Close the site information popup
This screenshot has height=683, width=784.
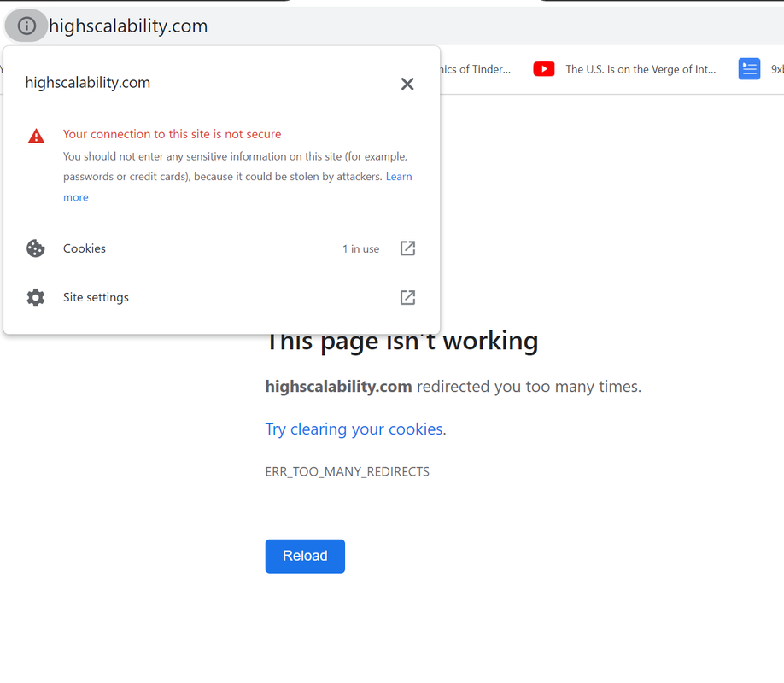tap(407, 84)
